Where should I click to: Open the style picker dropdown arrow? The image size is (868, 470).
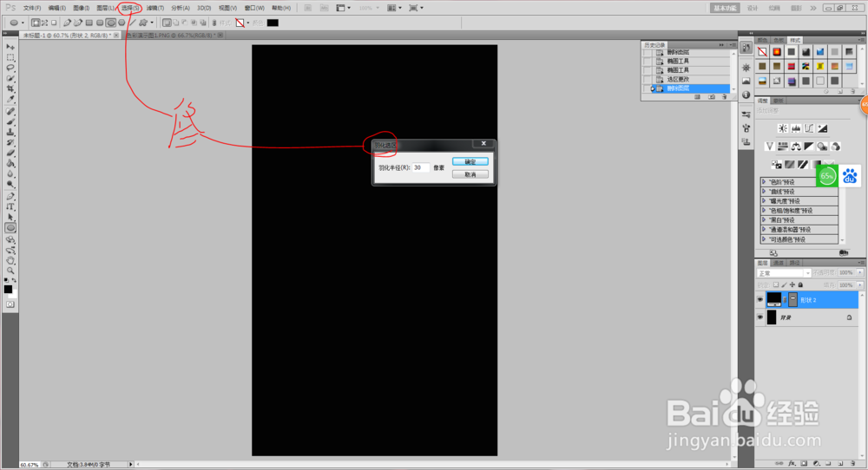click(247, 23)
